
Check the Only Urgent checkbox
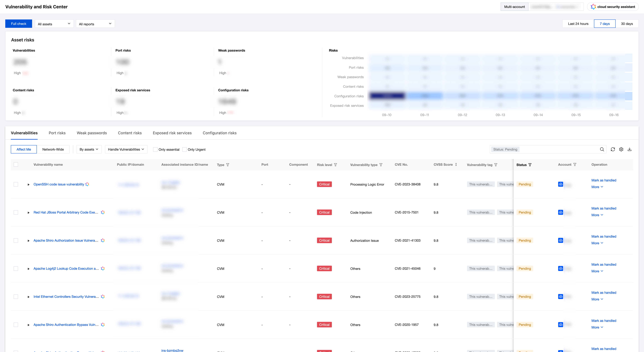coord(184,150)
